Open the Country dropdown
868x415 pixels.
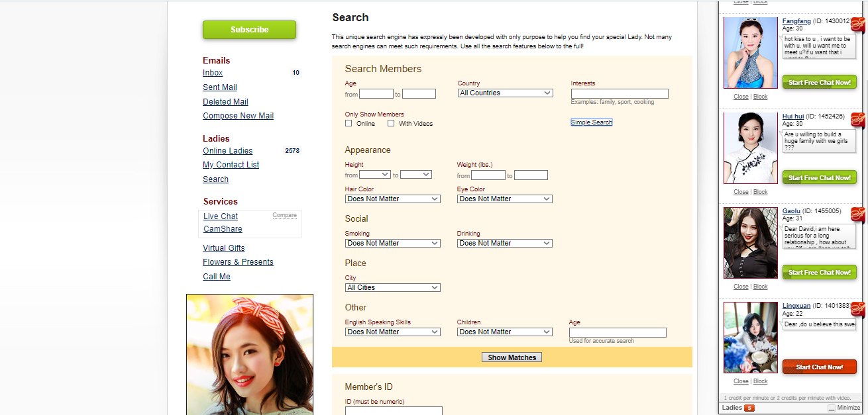click(x=505, y=93)
